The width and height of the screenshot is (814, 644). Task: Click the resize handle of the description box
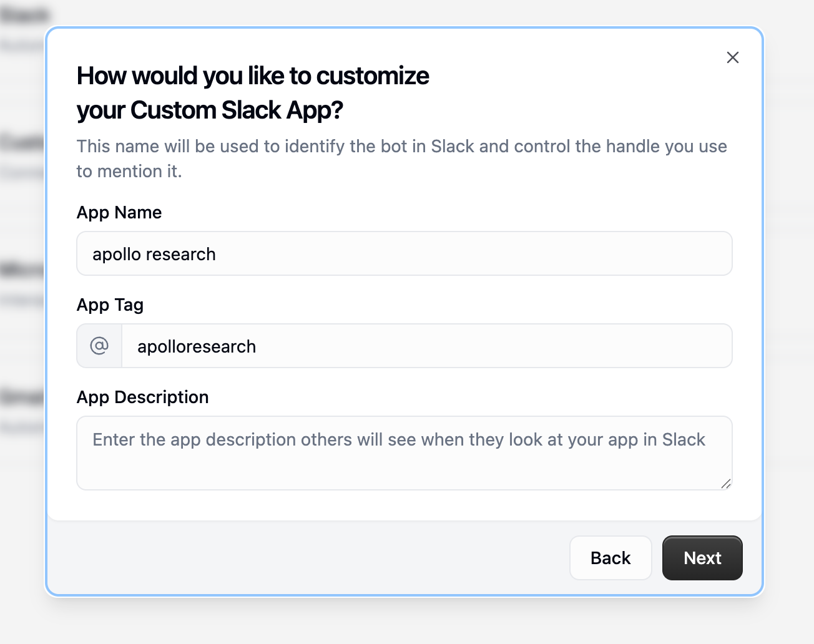coord(726,484)
